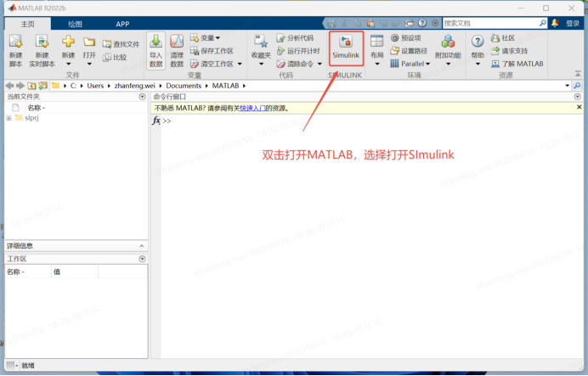Click Save Workspace (保存工作区)

pos(212,51)
